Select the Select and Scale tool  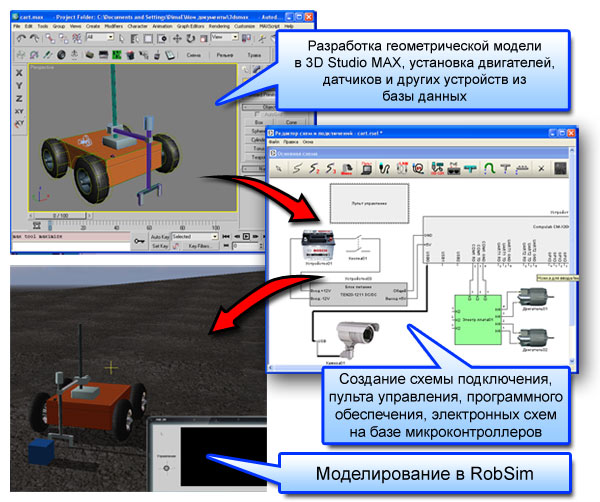click(x=204, y=38)
